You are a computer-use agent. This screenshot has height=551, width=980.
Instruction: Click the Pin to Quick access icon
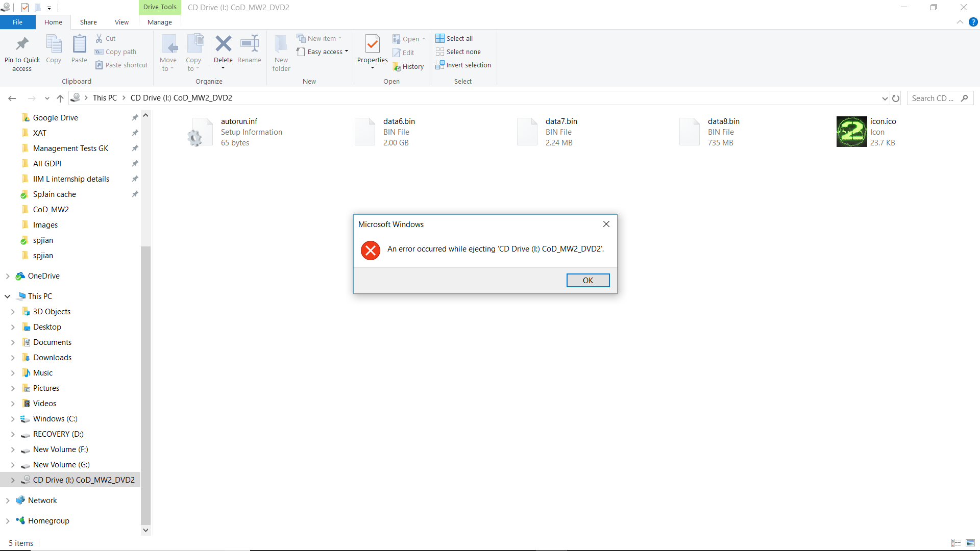click(22, 44)
